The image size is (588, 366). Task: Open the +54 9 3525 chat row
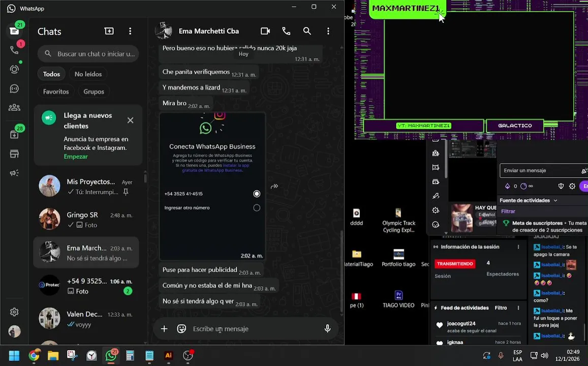[86, 285]
